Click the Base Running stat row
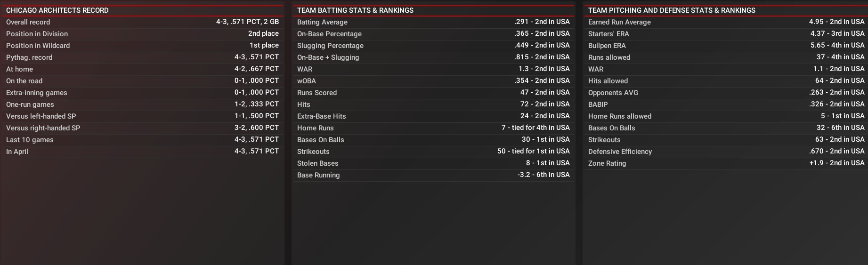The height and width of the screenshot is (265, 868). [433, 175]
